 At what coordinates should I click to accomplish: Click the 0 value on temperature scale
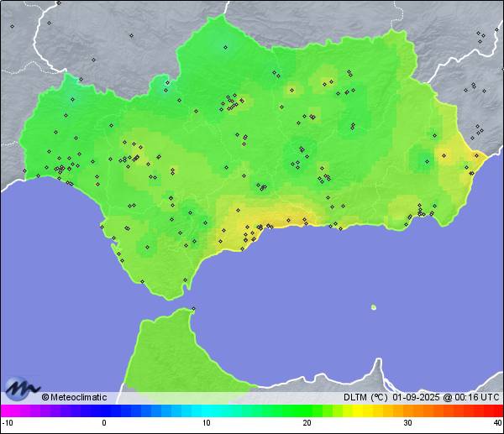point(104,423)
